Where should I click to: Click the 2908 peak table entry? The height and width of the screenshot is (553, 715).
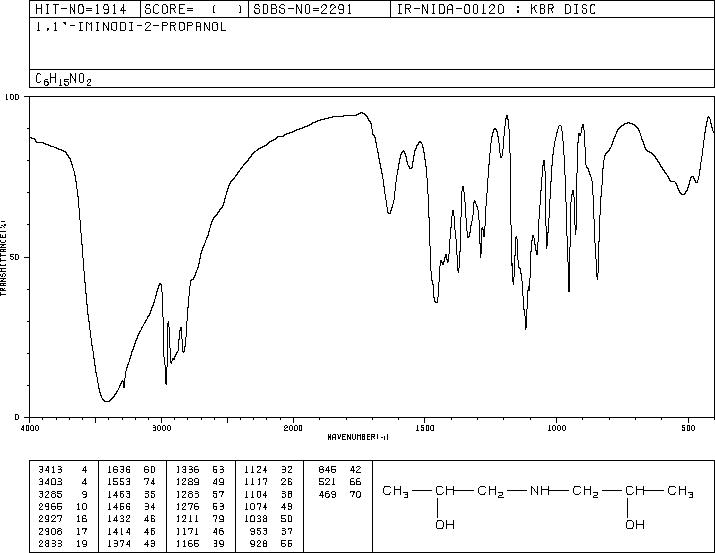click(x=62, y=532)
